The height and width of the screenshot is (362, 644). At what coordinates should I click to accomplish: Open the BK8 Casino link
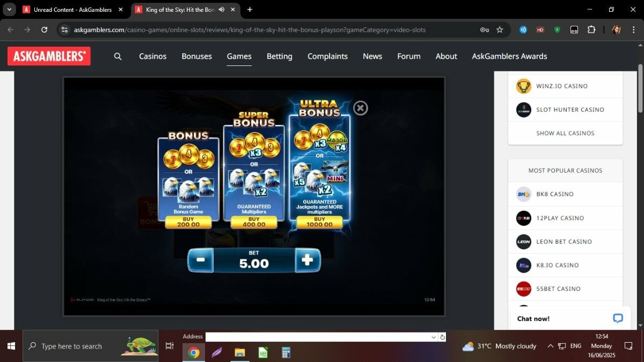(565, 194)
